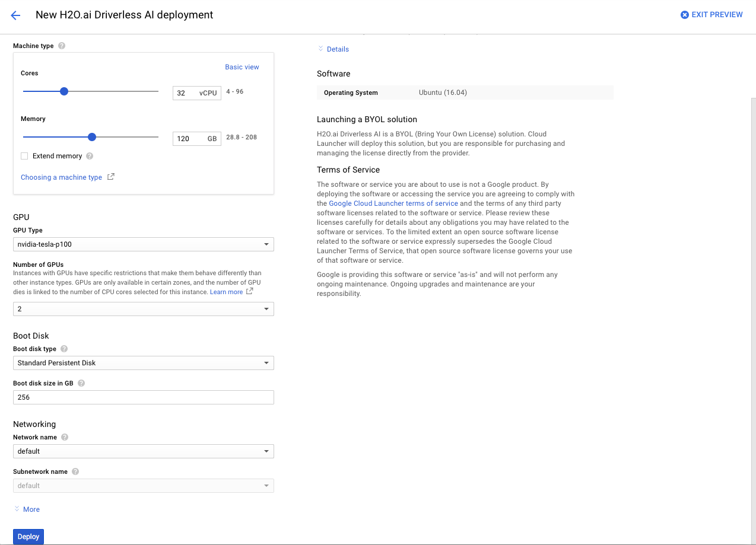Enable the Extend memory checkbox
756x545 pixels.
point(24,156)
